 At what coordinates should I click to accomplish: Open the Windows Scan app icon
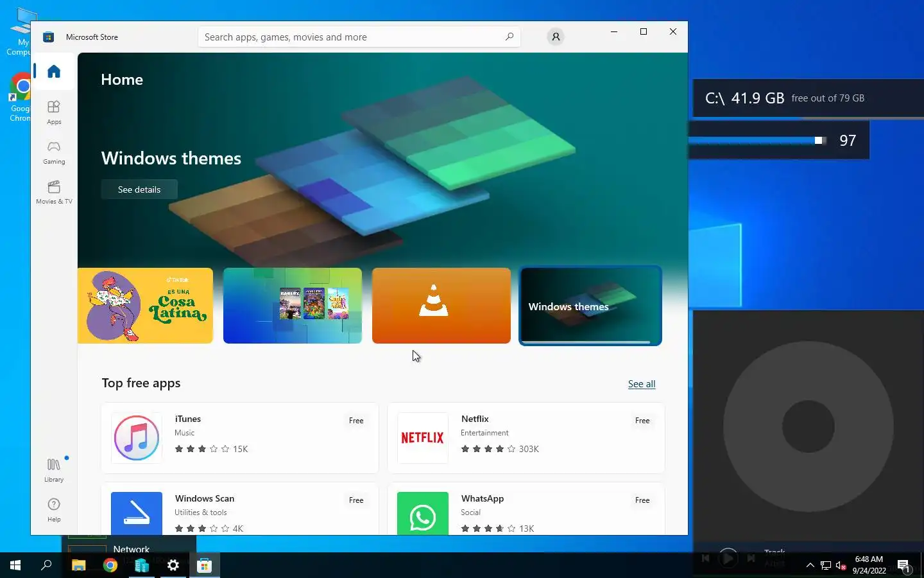[x=137, y=514]
